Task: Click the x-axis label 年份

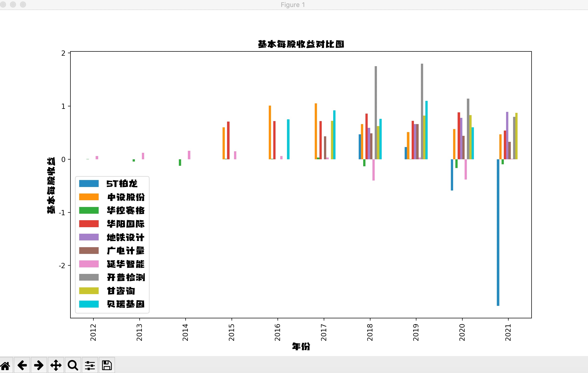Action: coord(301,347)
